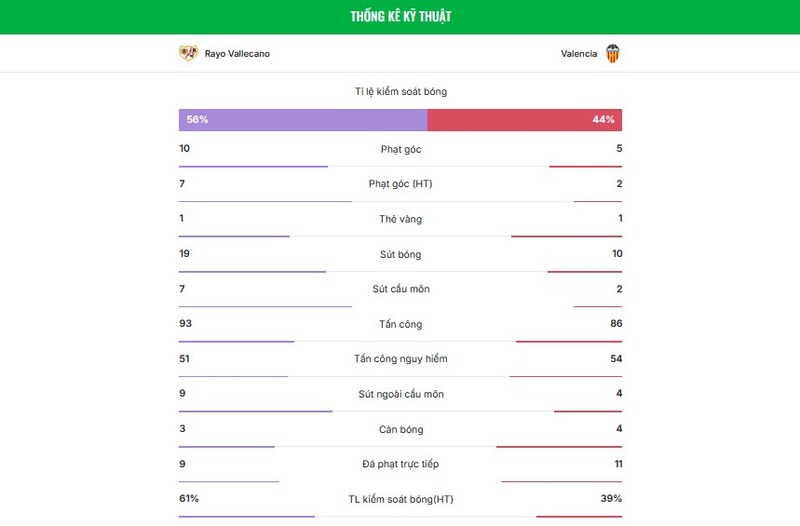Click the Sút ngoài cầu môn label
Image resolution: width=800 pixels, height=526 pixels.
point(400,394)
